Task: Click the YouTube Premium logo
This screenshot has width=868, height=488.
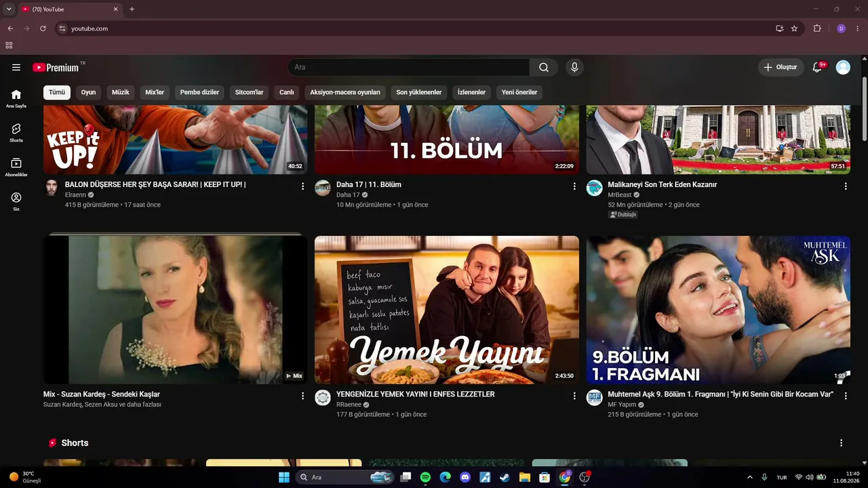Action: click(x=56, y=67)
